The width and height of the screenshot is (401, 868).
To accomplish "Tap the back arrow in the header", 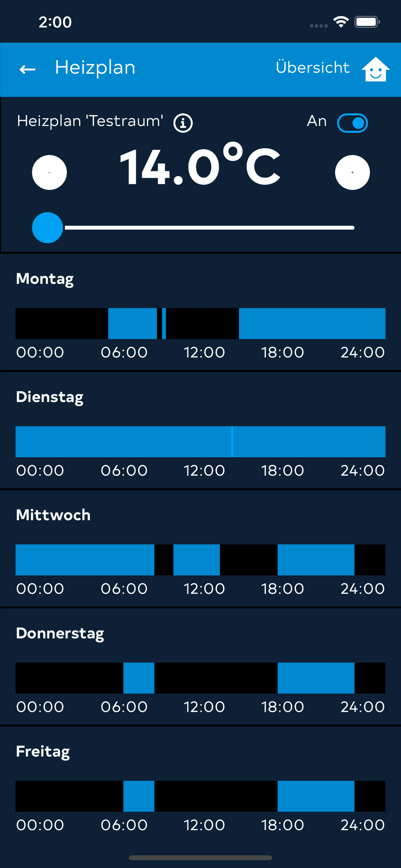I will tap(27, 69).
